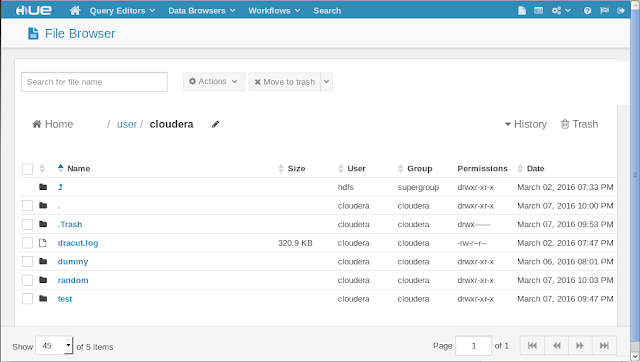The image size is (640, 362).
Task: Expand the Move to trash arrow options
Action: [x=327, y=82]
